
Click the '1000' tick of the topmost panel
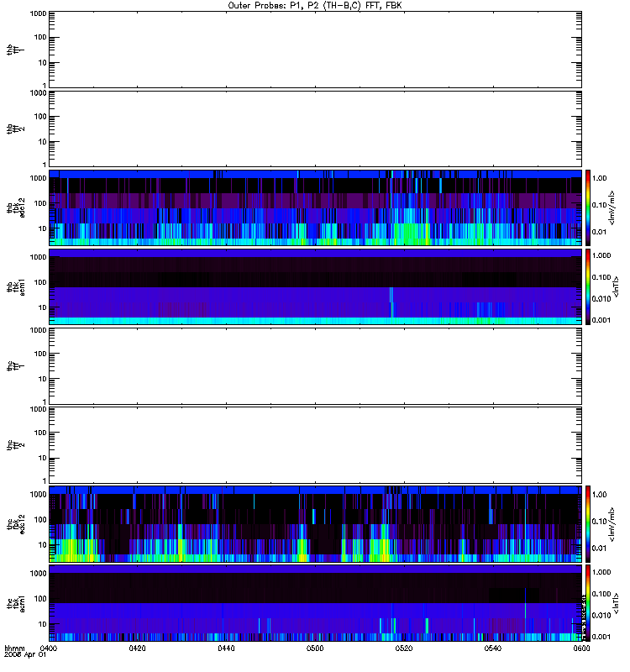[38, 13]
